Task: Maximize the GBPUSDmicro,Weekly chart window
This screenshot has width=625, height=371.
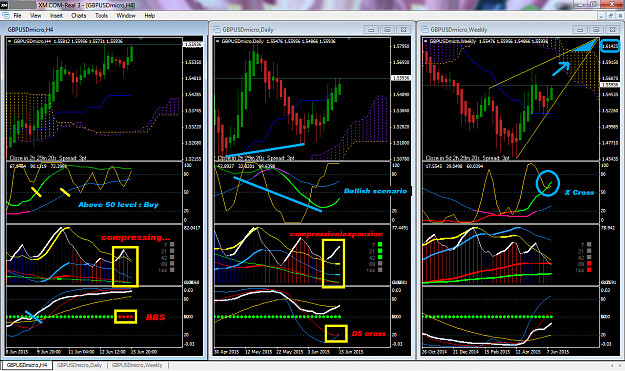Action: coord(596,29)
